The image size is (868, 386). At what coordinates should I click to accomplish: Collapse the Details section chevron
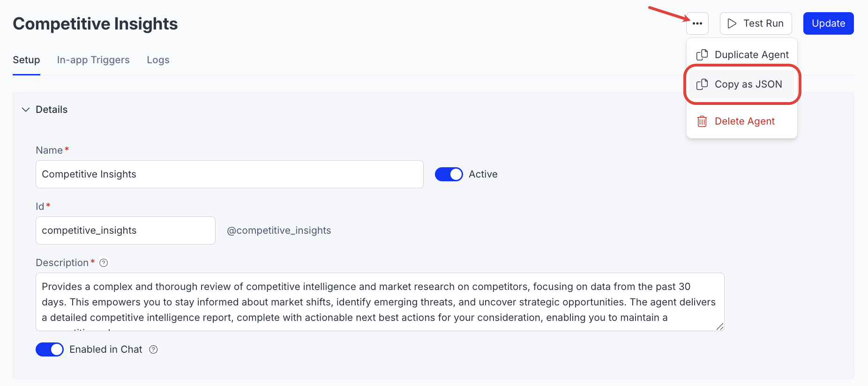tap(26, 110)
